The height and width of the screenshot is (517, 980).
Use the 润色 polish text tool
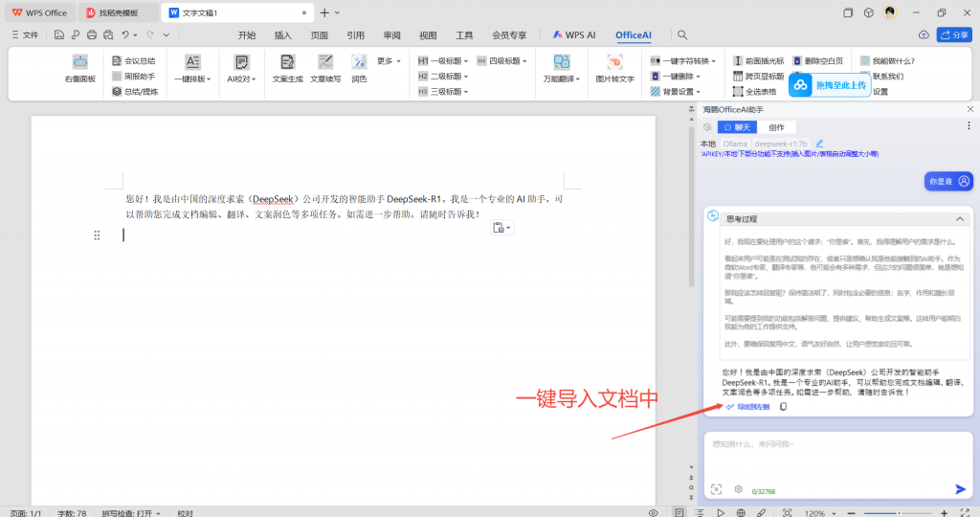click(359, 69)
